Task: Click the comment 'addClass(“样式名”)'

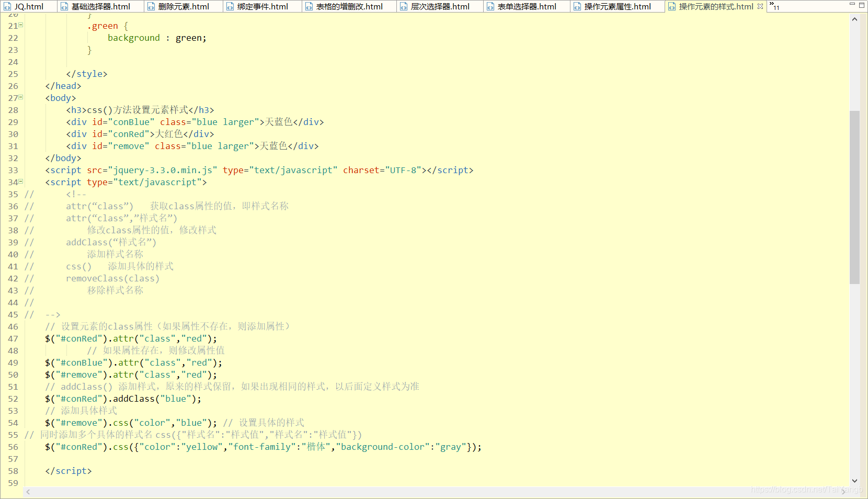Action: [111, 242]
